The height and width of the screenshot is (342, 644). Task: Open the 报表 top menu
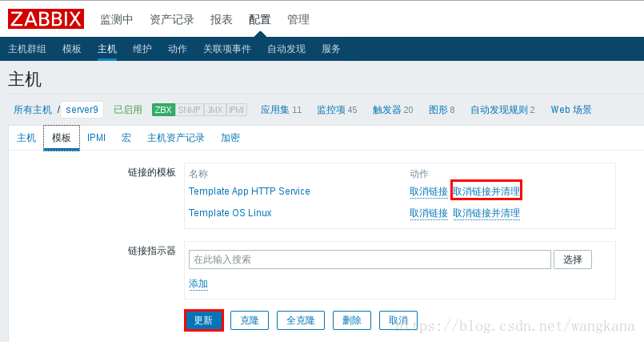(x=222, y=19)
